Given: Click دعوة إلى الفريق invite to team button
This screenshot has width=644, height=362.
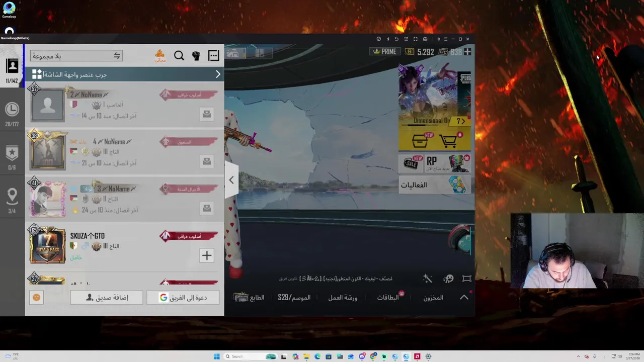Looking at the screenshot, I should point(183,298).
